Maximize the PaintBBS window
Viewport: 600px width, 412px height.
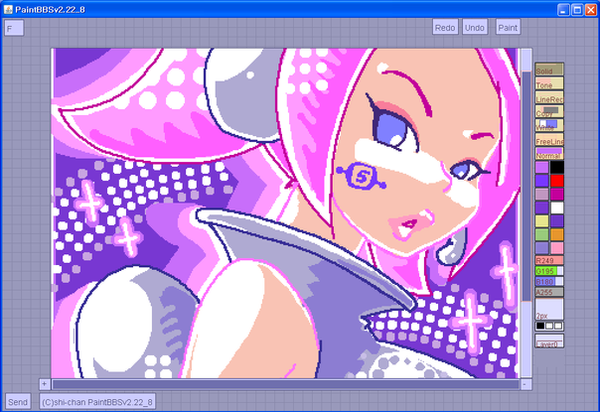point(577,10)
